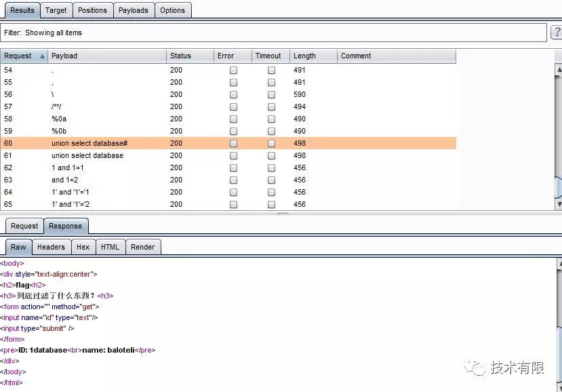Show the Headers response view
562x392 pixels.
tap(51, 247)
